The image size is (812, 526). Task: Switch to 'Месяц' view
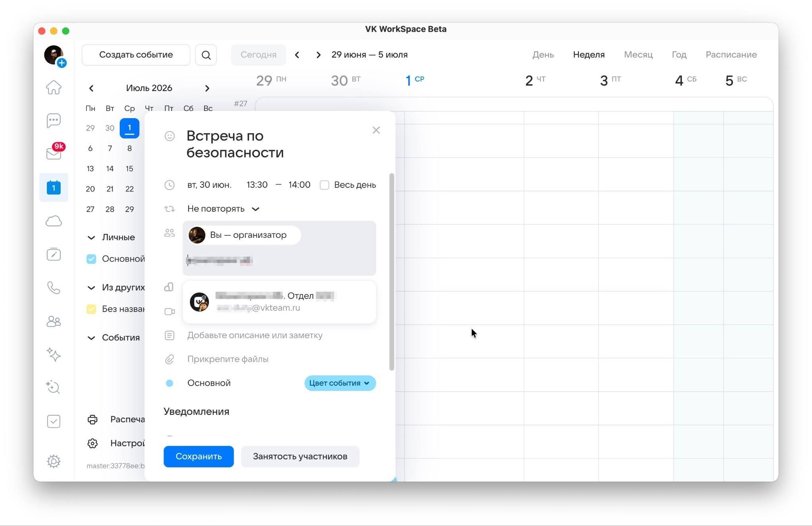click(638, 55)
